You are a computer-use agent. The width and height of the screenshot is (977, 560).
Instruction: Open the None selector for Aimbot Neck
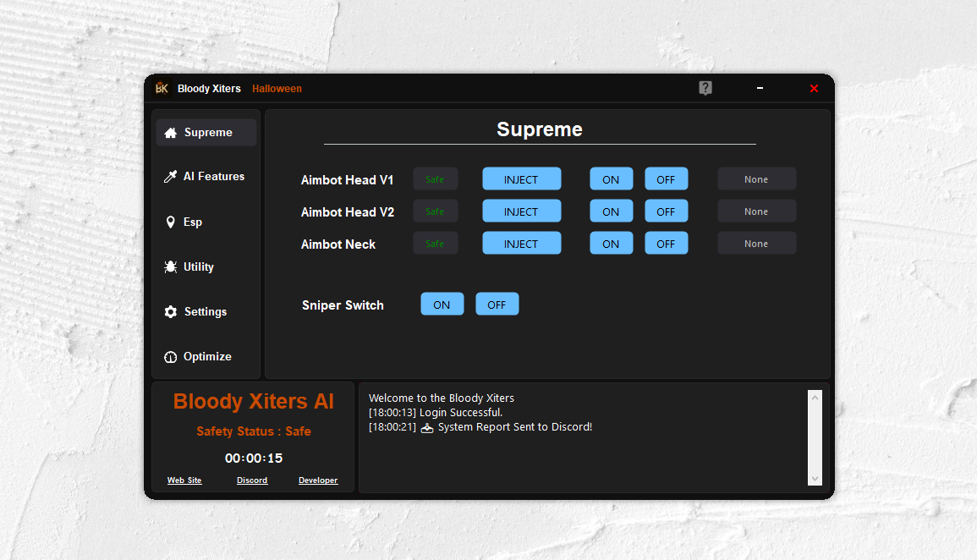[x=756, y=244]
